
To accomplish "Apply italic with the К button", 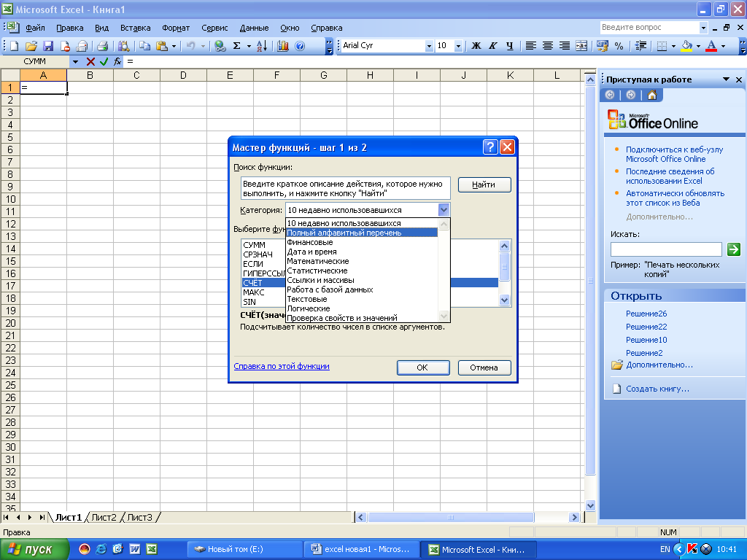I will pyautogui.click(x=492, y=46).
